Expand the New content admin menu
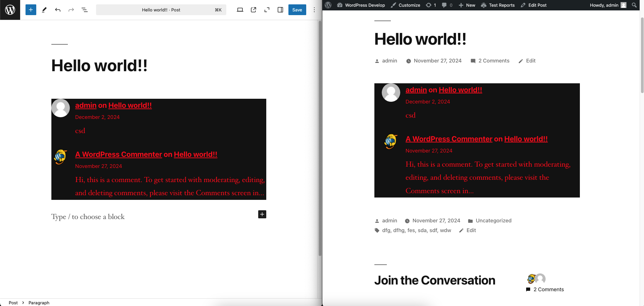644x306 pixels. pyautogui.click(x=467, y=5)
